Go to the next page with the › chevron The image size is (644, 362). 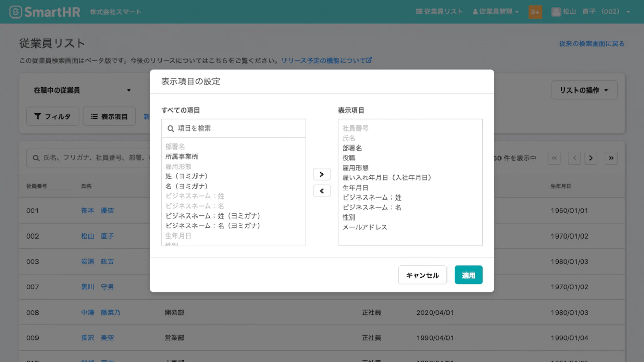[x=591, y=158]
